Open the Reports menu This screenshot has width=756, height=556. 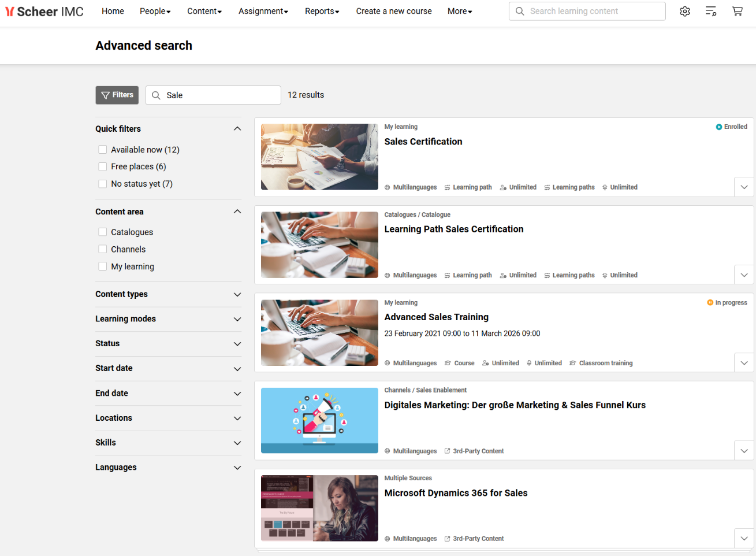322,11
